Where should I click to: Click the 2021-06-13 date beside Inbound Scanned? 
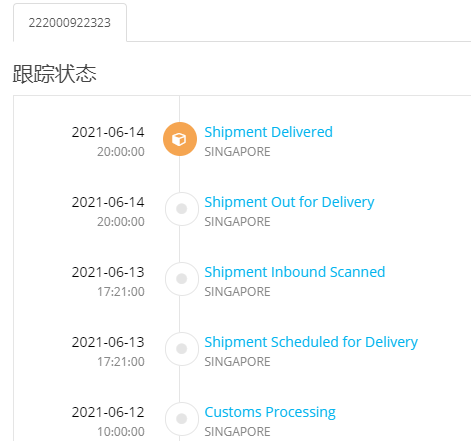[x=108, y=272]
